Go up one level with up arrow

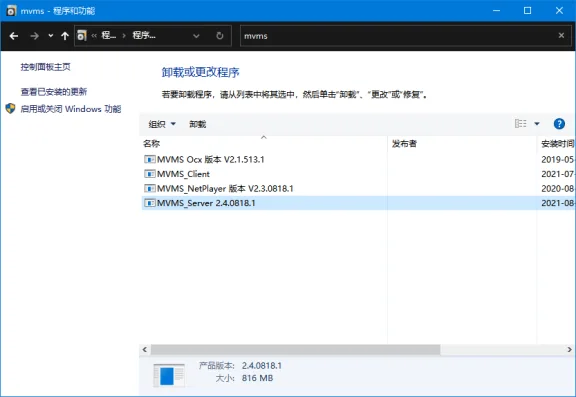coord(65,36)
